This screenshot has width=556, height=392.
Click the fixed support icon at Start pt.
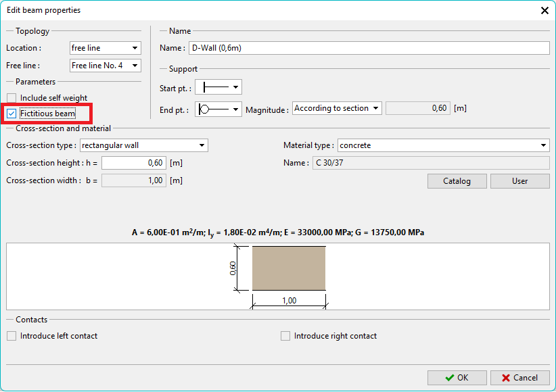pos(215,88)
